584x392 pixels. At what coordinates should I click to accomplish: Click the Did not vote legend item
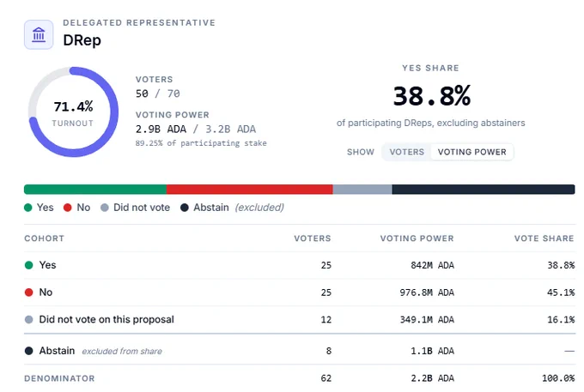pos(135,208)
